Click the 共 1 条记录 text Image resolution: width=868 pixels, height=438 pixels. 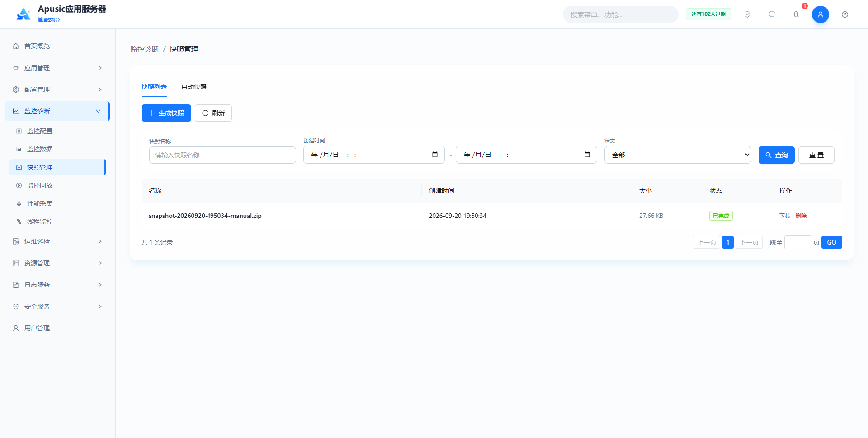157,242
